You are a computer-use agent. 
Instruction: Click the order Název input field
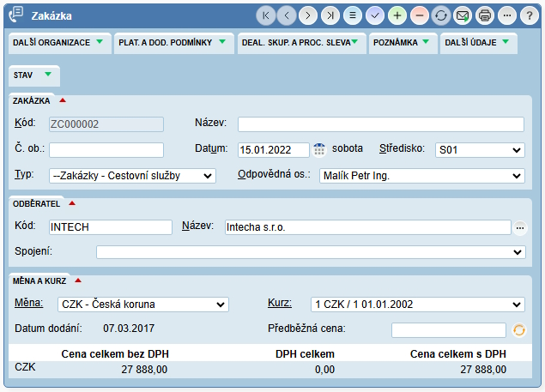point(380,124)
